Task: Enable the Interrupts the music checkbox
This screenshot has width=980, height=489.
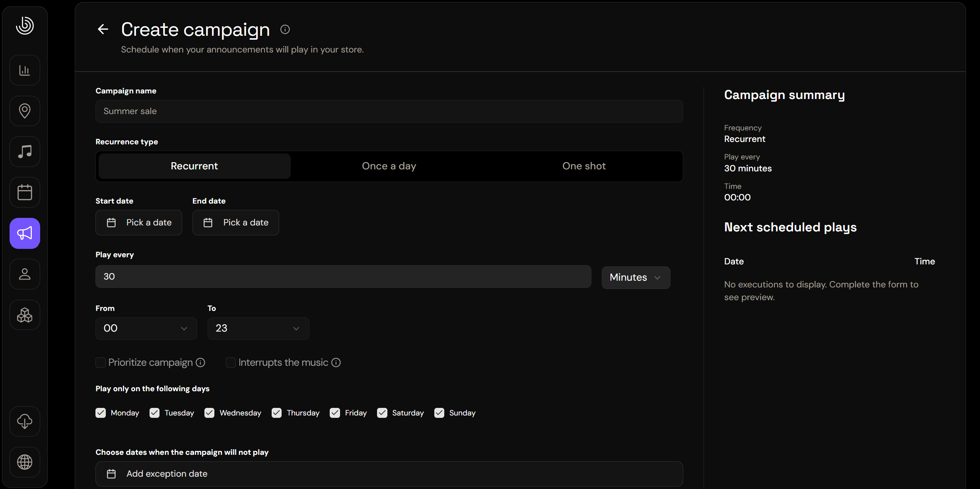Action: click(x=231, y=363)
